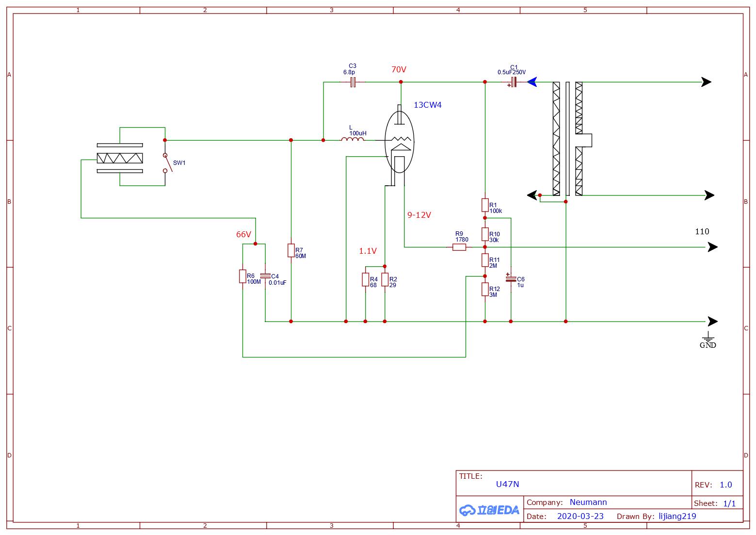Select the 13CW4 vacuum tube symbol

click(400, 146)
